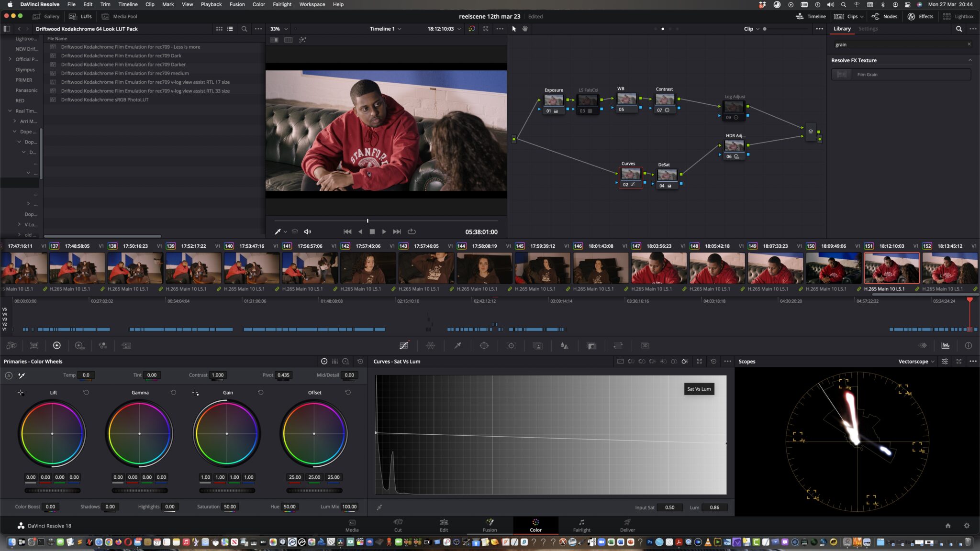The image size is (980, 551).
Task: Select the Curves palette icon
Action: 404,345
